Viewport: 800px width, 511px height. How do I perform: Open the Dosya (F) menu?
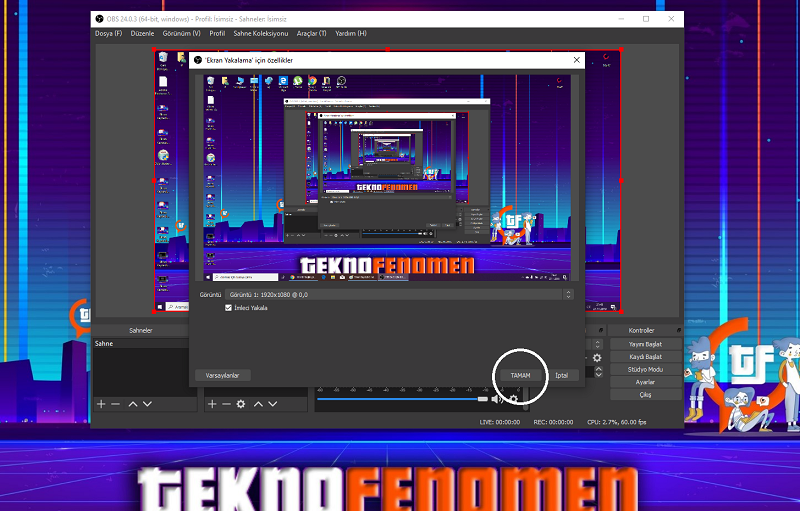coord(108,33)
